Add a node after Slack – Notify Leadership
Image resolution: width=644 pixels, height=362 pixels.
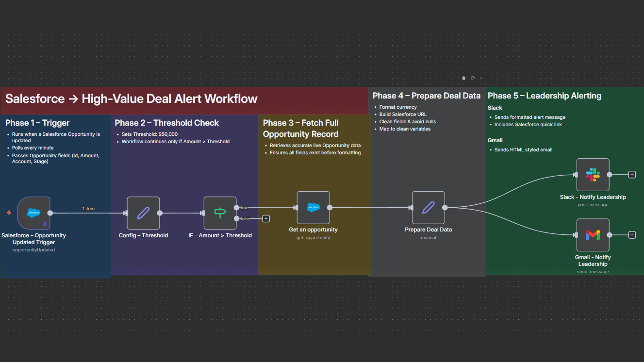click(632, 174)
